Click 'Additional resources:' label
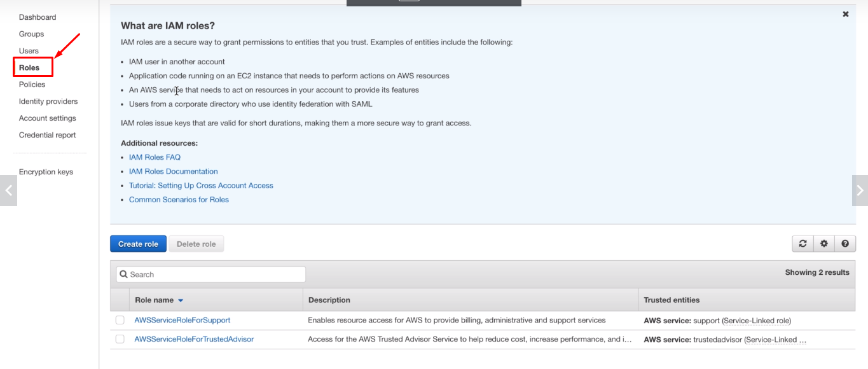 (159, 143)
